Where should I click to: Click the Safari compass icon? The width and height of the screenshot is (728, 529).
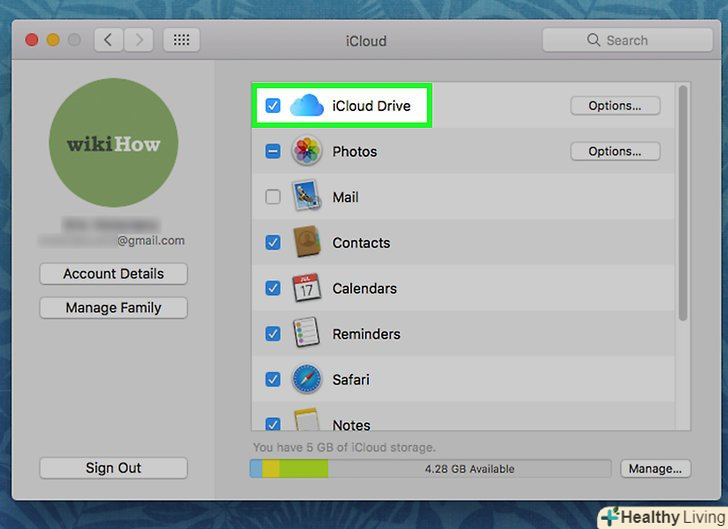pyautogui.click(x=306, y=379)
